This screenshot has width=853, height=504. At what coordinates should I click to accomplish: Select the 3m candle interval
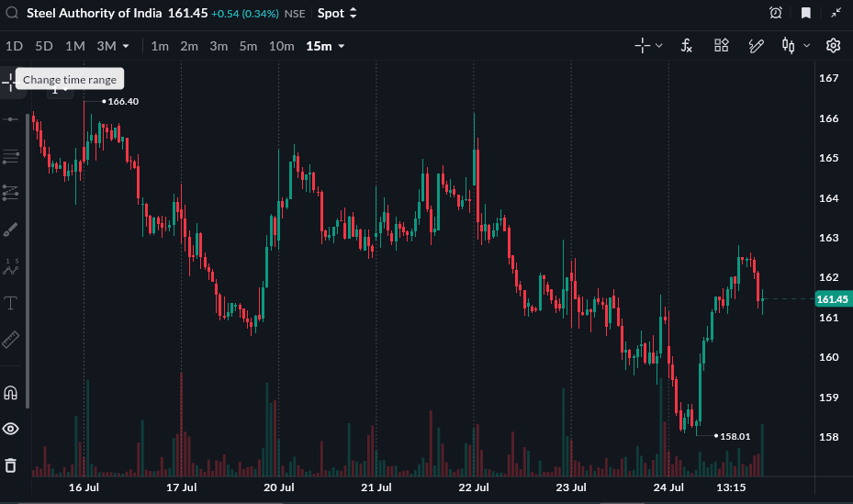pos(219,46)
